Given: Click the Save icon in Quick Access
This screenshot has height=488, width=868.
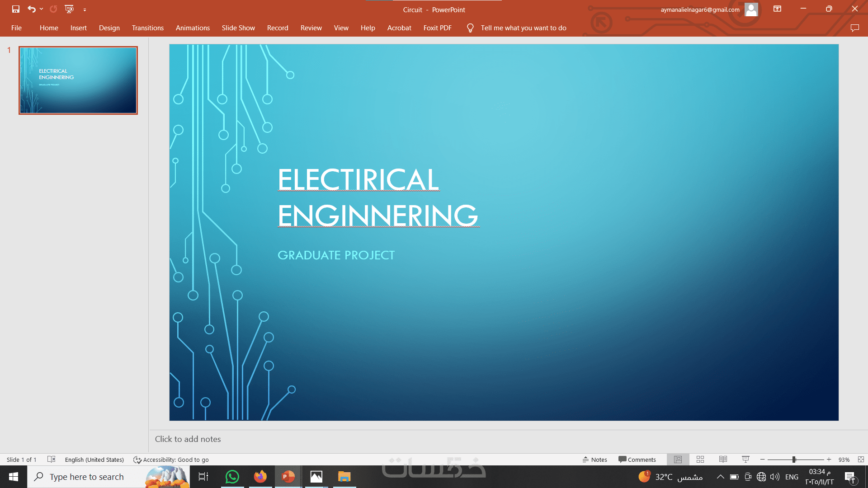Looking at the screenshot, I should coord(16,9).
